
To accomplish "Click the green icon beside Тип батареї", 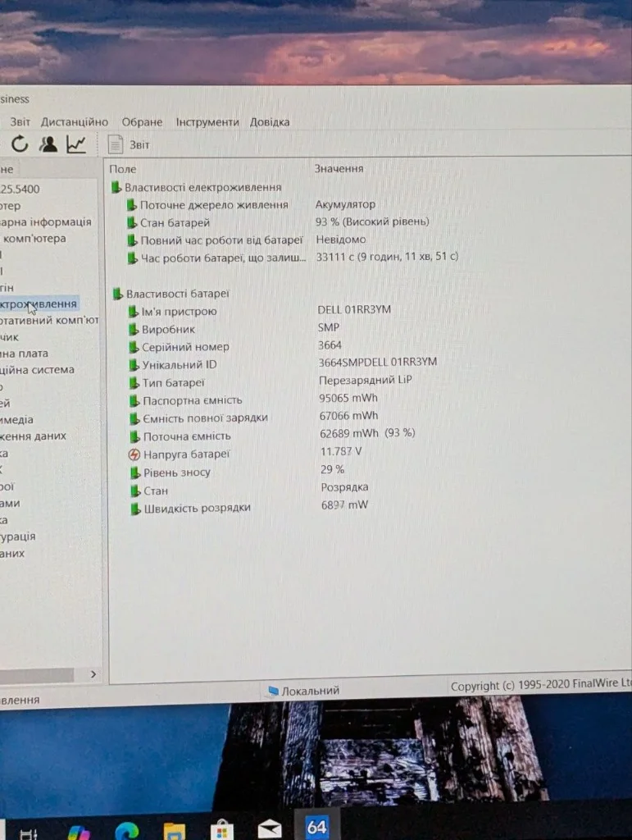I will click(134, 383).
